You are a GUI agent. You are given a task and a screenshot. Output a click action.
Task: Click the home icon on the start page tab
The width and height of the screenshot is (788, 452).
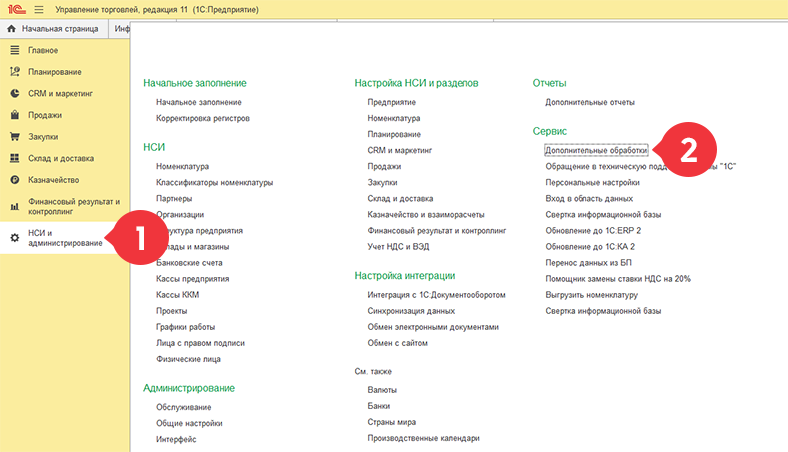pyautogui.click(x=12, y=29)
